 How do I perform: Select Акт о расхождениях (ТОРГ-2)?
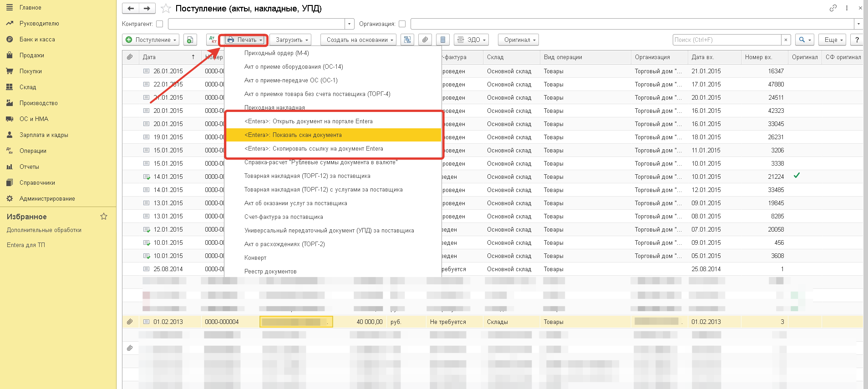tap(333, 244)
